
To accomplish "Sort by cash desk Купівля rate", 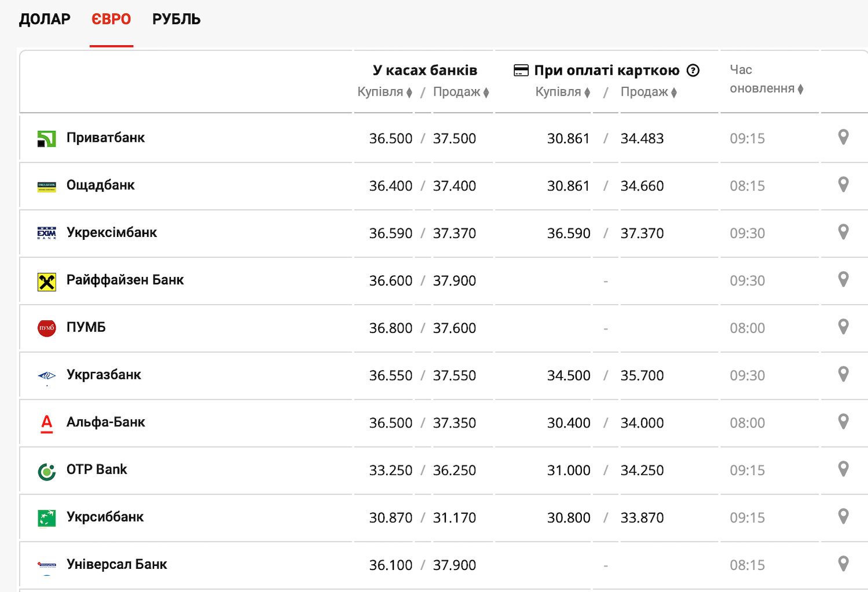I will (384, 92).
